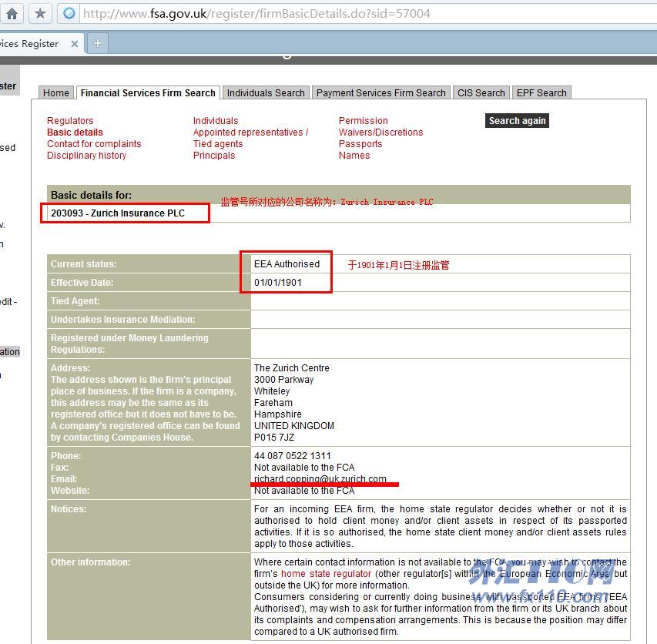The width and height of the screenshot is (657, 644).
Task: Click the effective date 01/01/1901
Action: point(278,283)
